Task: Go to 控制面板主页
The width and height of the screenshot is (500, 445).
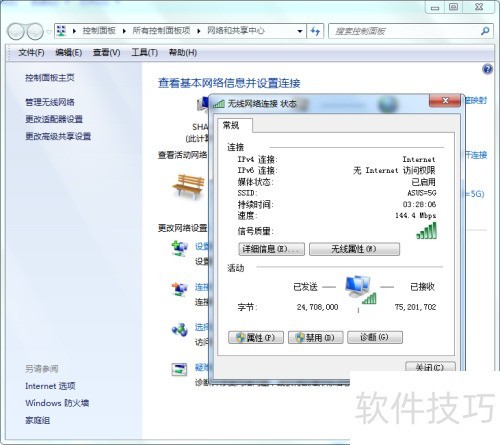Action: [50, 78]
